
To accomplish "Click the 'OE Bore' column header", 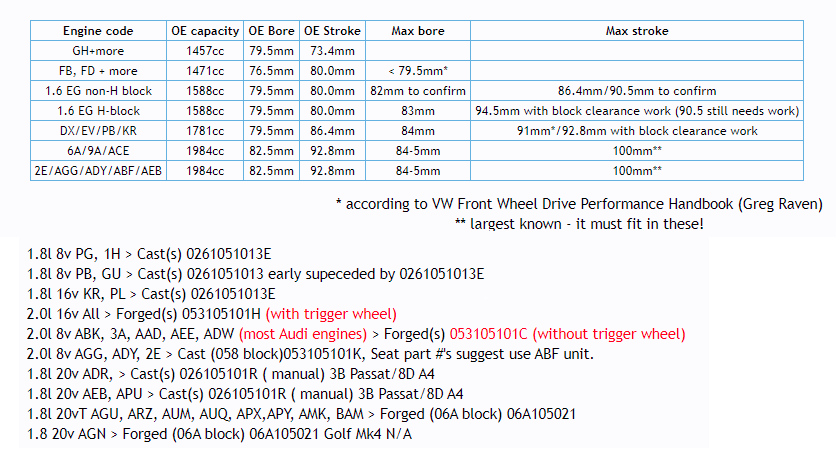I will coord(271,31).
